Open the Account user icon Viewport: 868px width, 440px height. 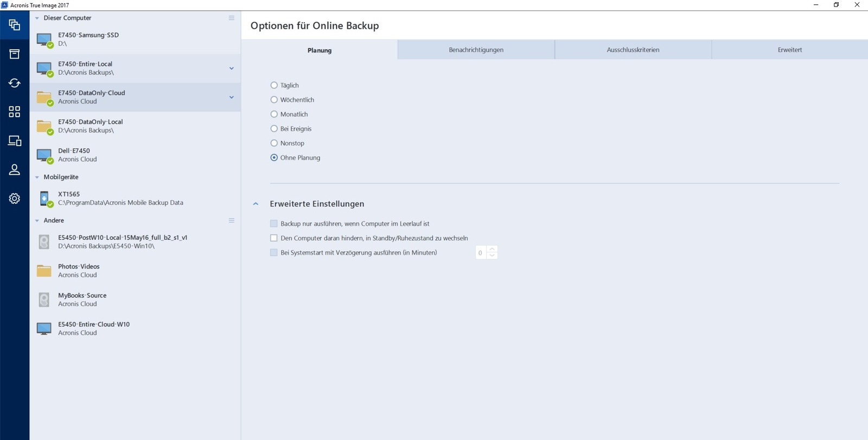tap(15, 170)
